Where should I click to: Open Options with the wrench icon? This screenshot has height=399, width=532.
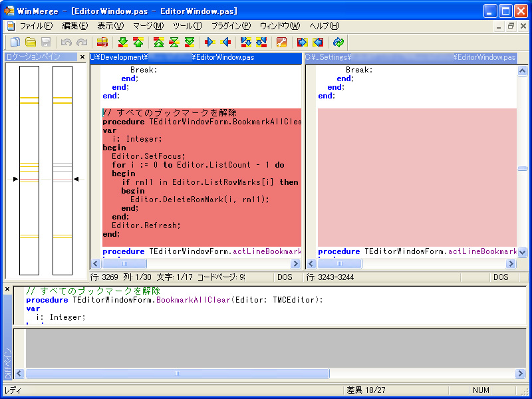281,42
